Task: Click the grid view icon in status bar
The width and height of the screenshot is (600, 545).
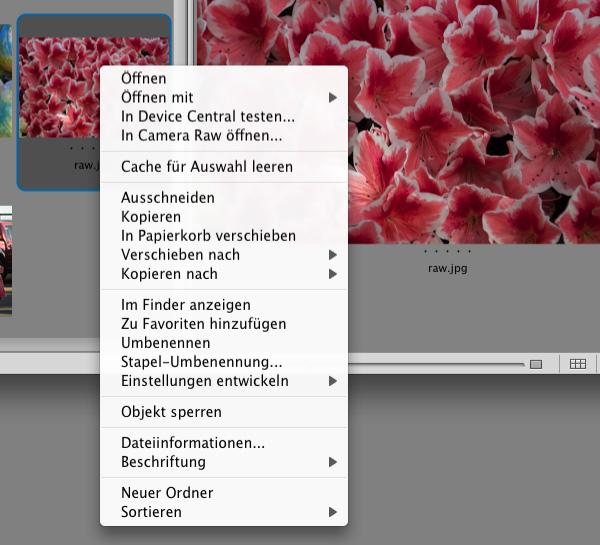Action: [577, 364]
